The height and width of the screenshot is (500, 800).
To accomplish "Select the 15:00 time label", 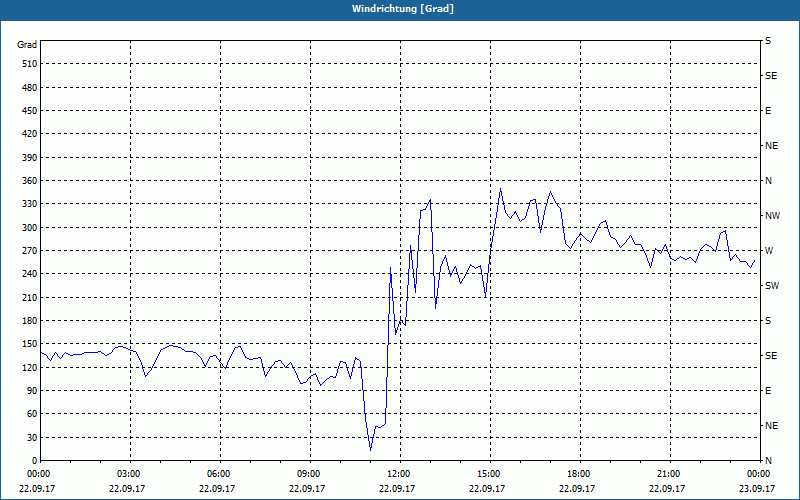I will click(488, 474).
